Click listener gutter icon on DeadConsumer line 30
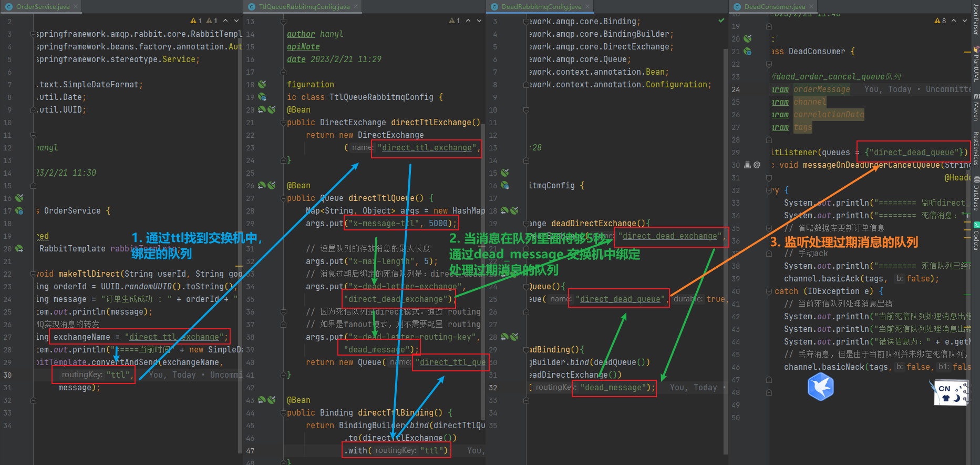 pos(748,165)
